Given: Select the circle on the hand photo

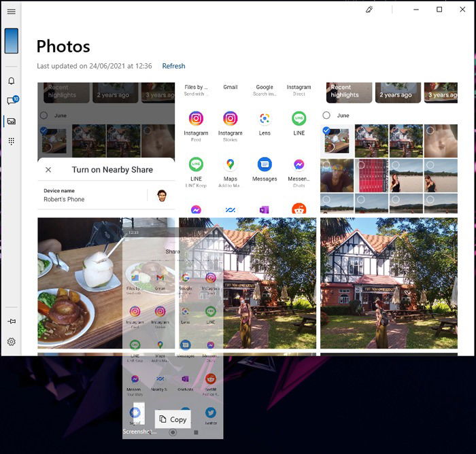Looking at the screenshot, I should tap(430, 130).
